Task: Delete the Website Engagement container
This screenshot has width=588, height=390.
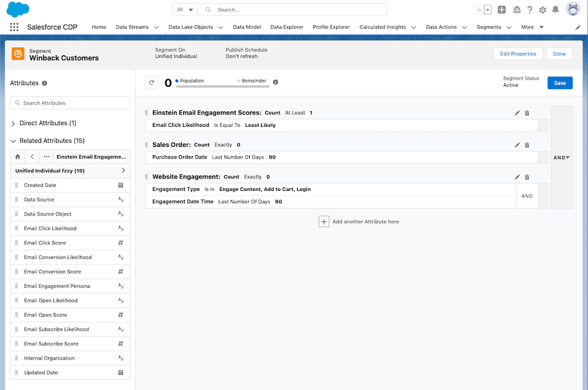Action: click(x=527, y=177)
